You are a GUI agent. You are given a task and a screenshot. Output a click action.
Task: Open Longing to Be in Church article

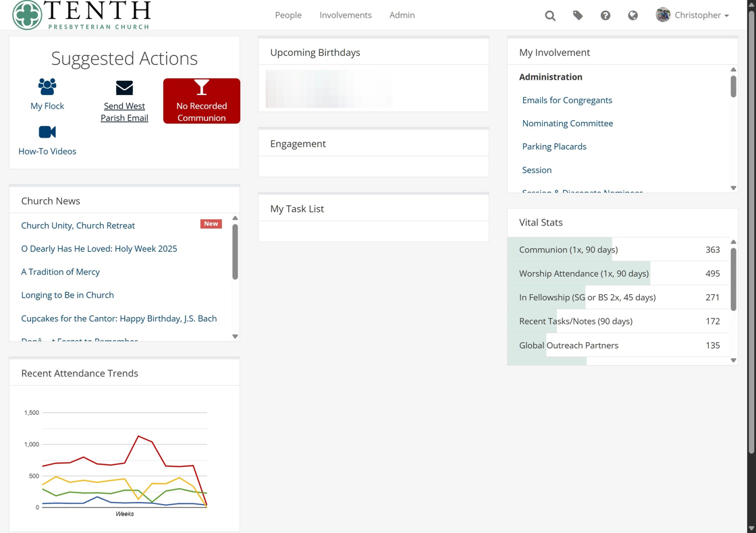coord(67,295)
